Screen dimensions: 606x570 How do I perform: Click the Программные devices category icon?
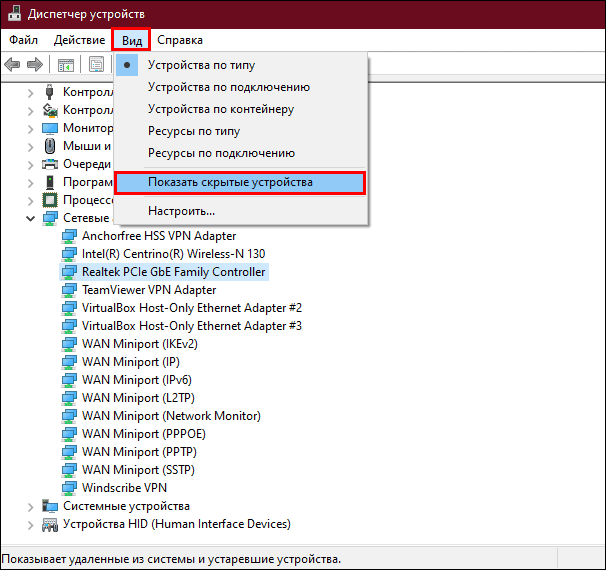click(x=50, y=182)
